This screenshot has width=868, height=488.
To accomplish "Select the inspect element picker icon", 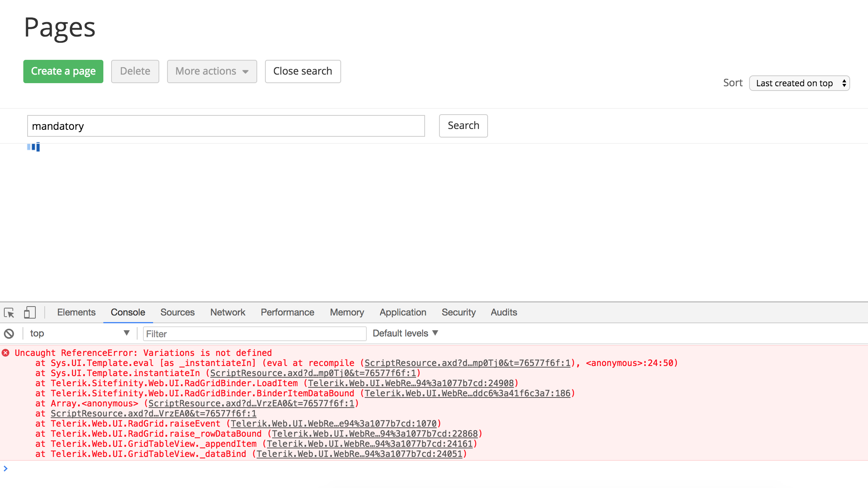I will [9, 312].
